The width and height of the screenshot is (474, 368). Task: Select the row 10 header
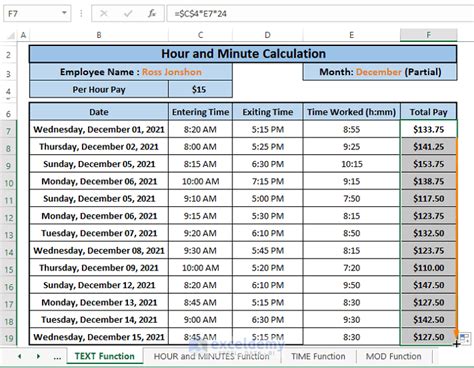click(x=9, y=183)
